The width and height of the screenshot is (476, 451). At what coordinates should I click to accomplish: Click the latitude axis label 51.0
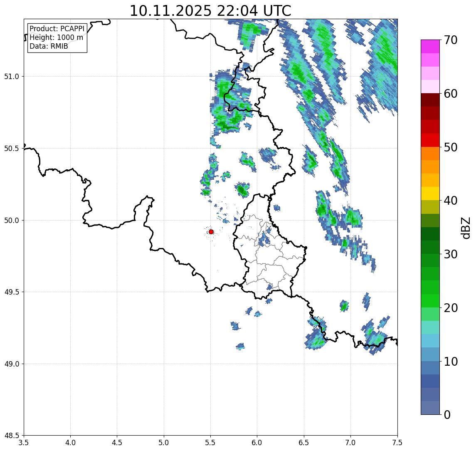(x=12, y=76)
